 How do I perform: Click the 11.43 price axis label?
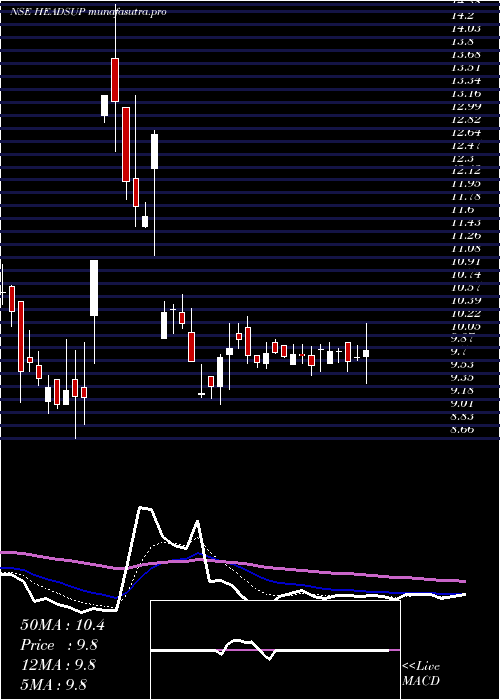[466, 222]
